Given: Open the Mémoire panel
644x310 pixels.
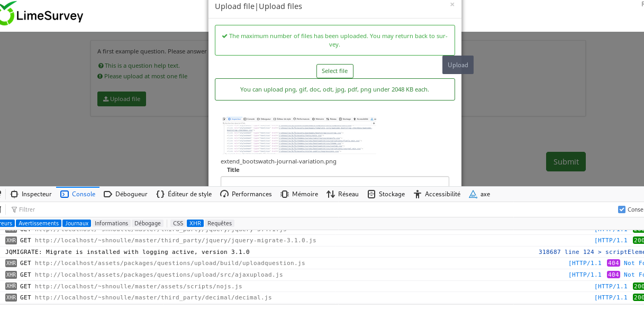Looking at the screenshot, I should [299, 194].
